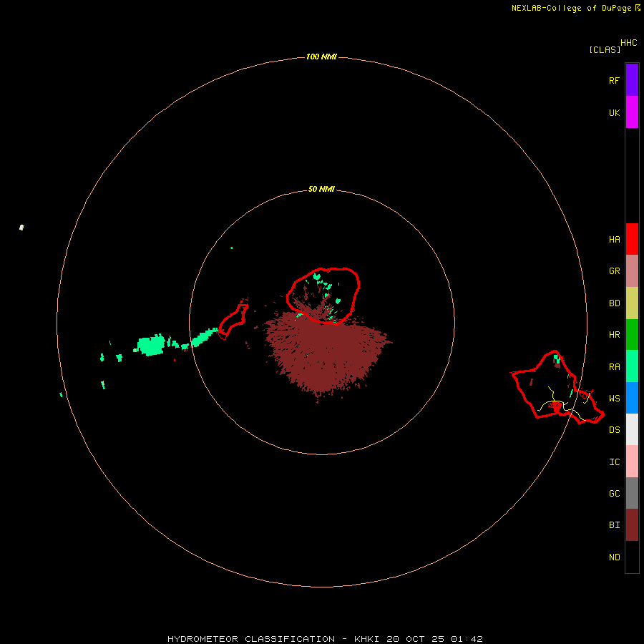
Task: Click the BD legend label text
Action: click(x=614, y=303)
